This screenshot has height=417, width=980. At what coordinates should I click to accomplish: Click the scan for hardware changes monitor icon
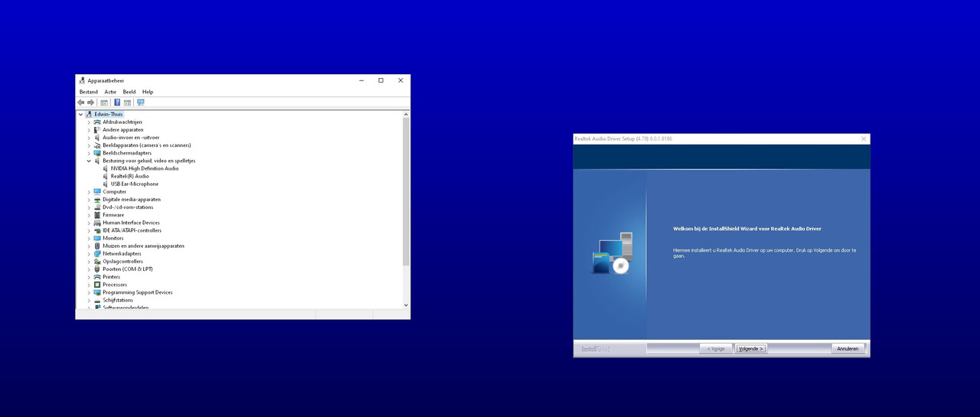(x=141, y=103)
